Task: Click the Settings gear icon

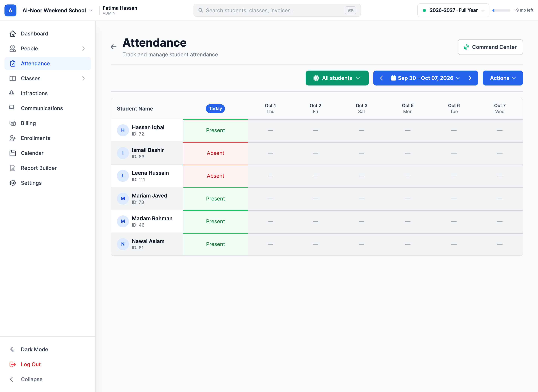Action: [13, 183]
